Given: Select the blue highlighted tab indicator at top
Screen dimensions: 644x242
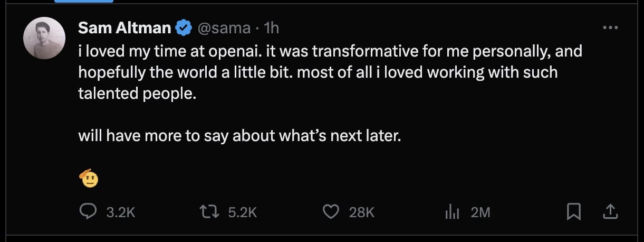Looking at the screenshot, I should coord(83,1).
